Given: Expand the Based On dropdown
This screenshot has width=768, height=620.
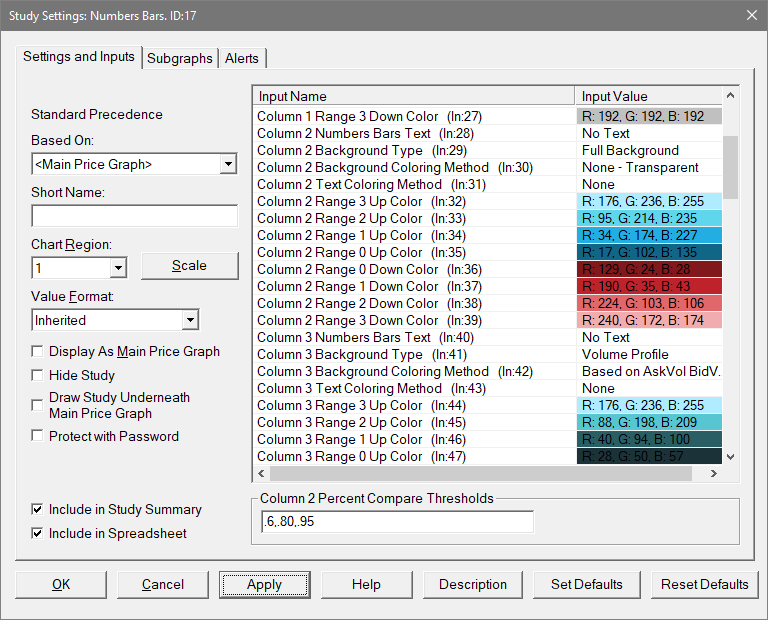Looking at the screenshot, I should [228, 164].
